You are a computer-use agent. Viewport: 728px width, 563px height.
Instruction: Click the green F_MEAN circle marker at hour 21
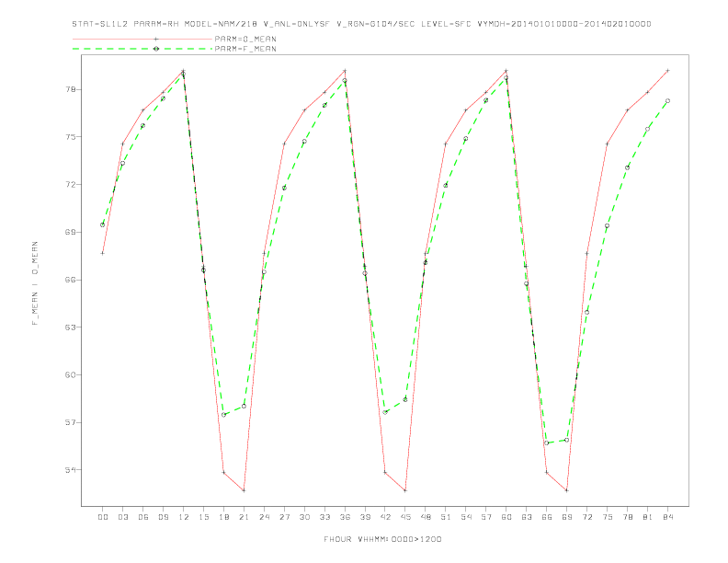(x=244, y=406)
